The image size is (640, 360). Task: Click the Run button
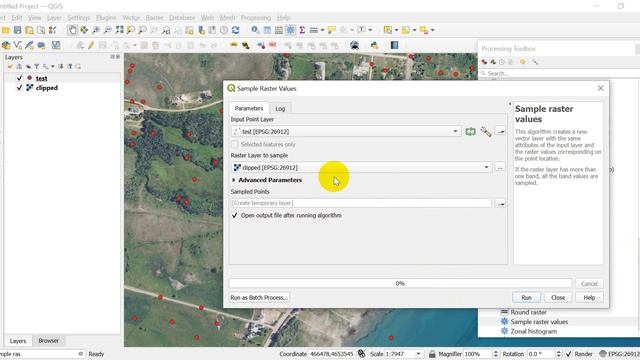[x=527, y=298]
